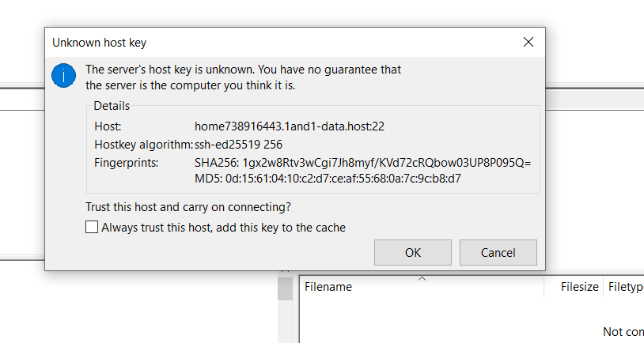Click the 'Not con' status text in file list
Viewport: 644px width, 343px height.
coord(623,331)
